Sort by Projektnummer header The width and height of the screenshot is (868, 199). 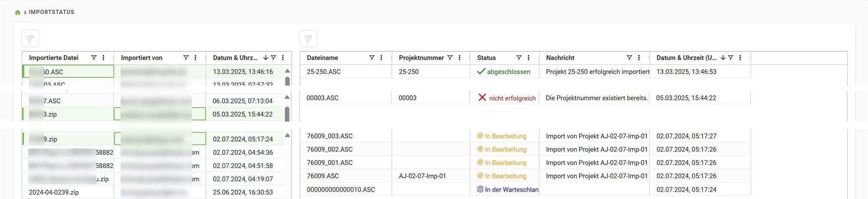[x=421, y=57]
